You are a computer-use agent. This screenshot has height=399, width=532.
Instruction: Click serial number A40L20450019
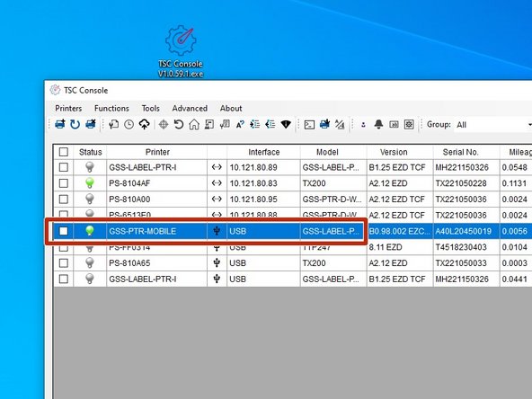[464, 231]
